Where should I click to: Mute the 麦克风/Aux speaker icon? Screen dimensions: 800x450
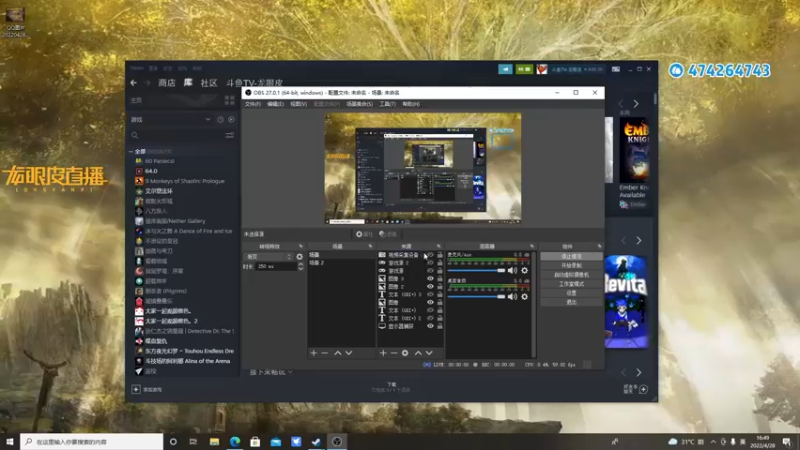tap(512, 270)
